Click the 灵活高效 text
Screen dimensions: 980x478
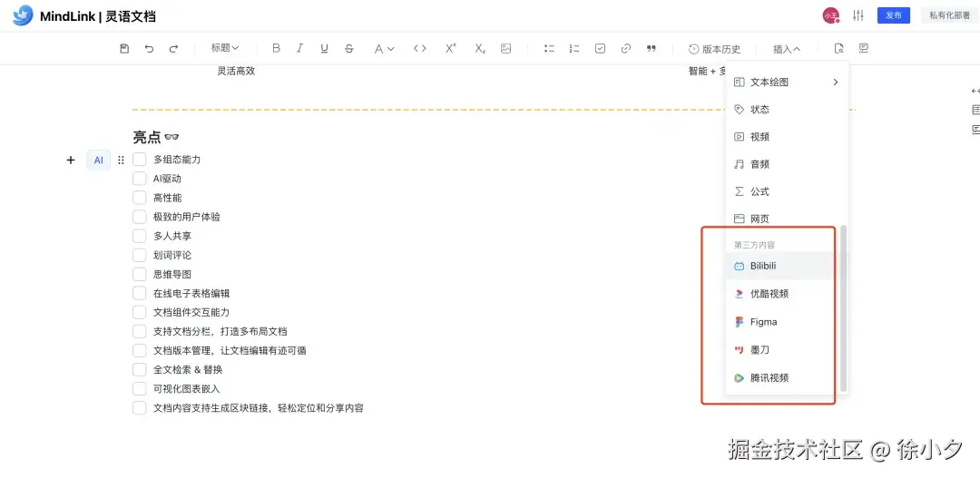tap(236, 72)
